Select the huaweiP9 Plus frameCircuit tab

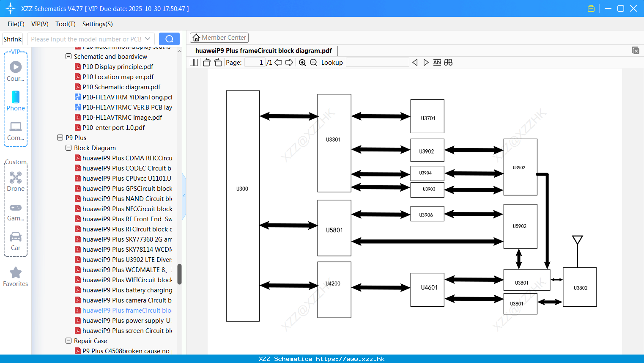pos(263,51)
